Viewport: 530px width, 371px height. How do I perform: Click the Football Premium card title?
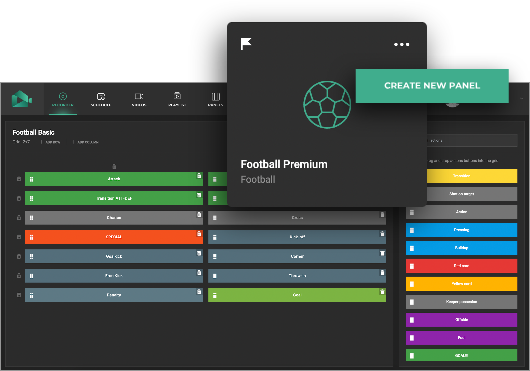(x=284, y=164)
